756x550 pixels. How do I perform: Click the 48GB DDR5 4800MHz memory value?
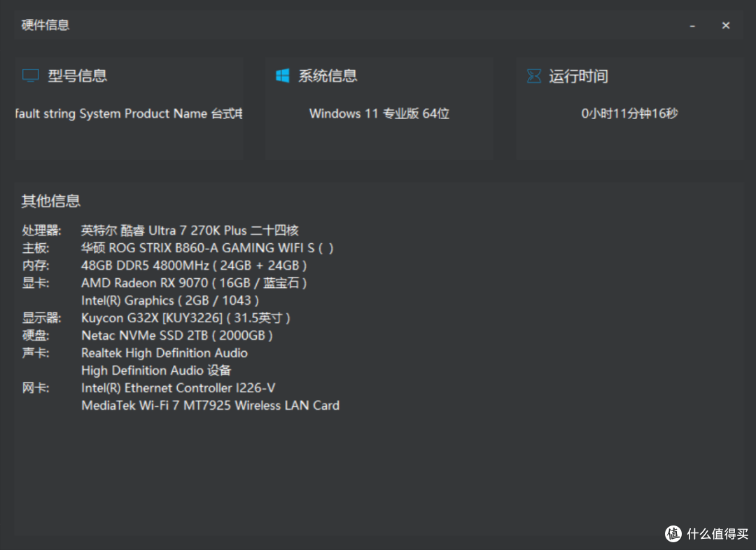tap(194, 266)
